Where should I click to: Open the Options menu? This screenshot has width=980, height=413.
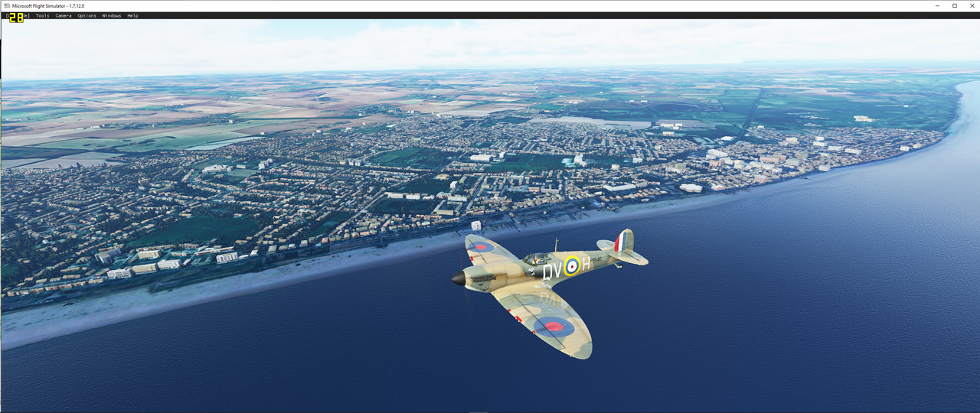87,15
